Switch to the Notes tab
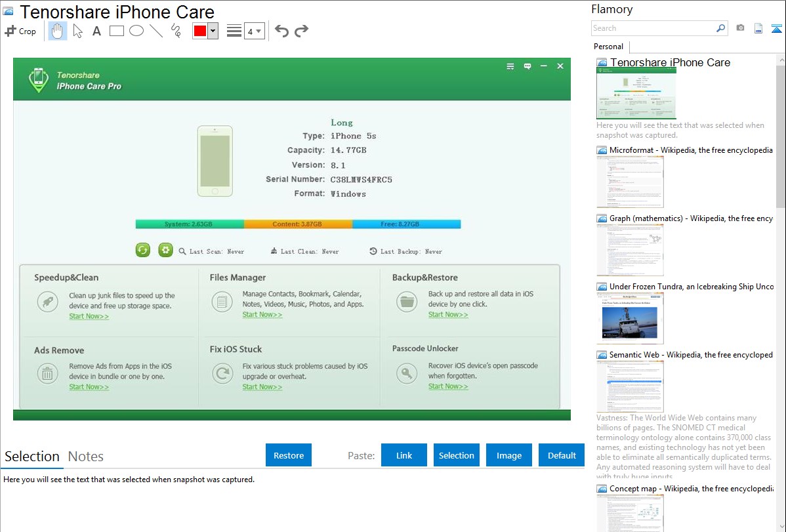786x532 pixels. (x=86, y=457)
